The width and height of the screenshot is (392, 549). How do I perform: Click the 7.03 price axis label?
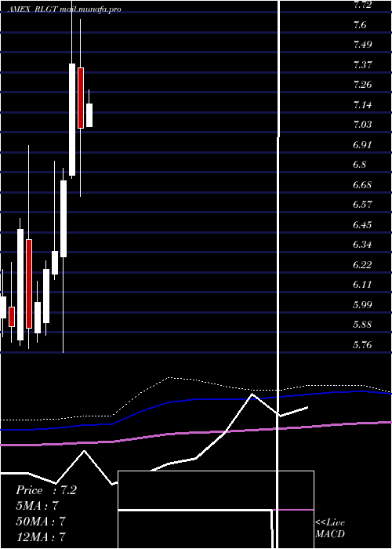point(362,125)
